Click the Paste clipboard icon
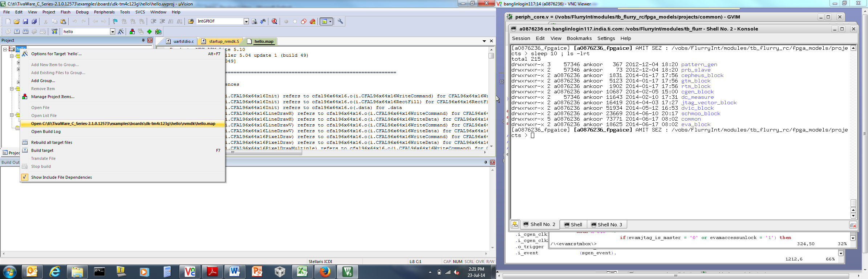The image size is (868, 279). [63, 21]
